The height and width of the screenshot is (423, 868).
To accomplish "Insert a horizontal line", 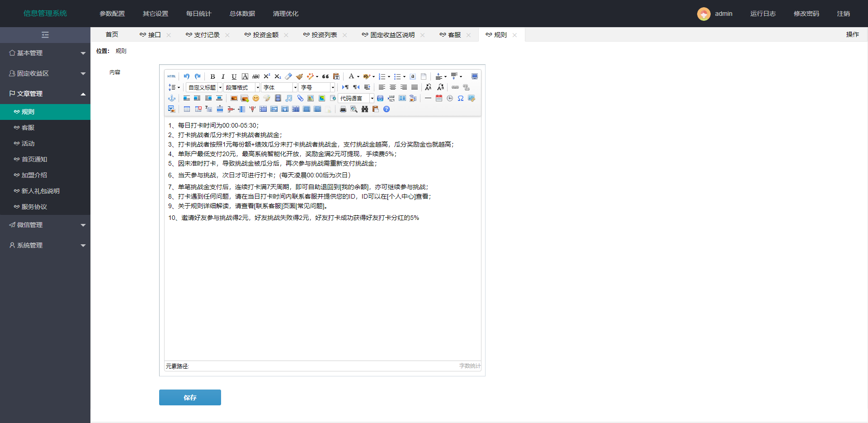I will coord(428,98).
